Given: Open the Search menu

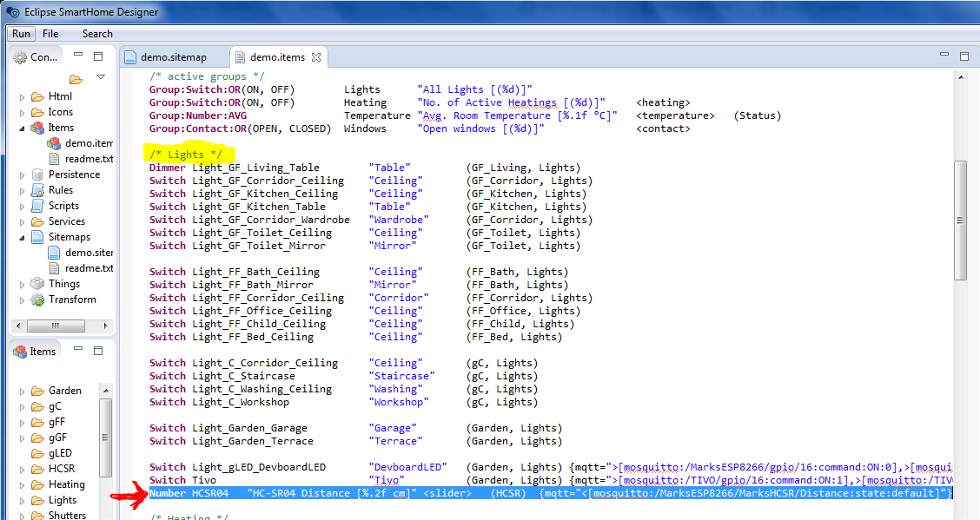Looking at the screenshot, I should [x=97, y=34].
